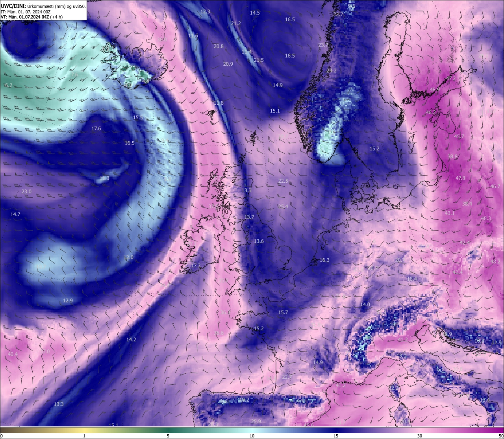
Task: Click the 40.4 value label
Action: [x=13, y=354]
